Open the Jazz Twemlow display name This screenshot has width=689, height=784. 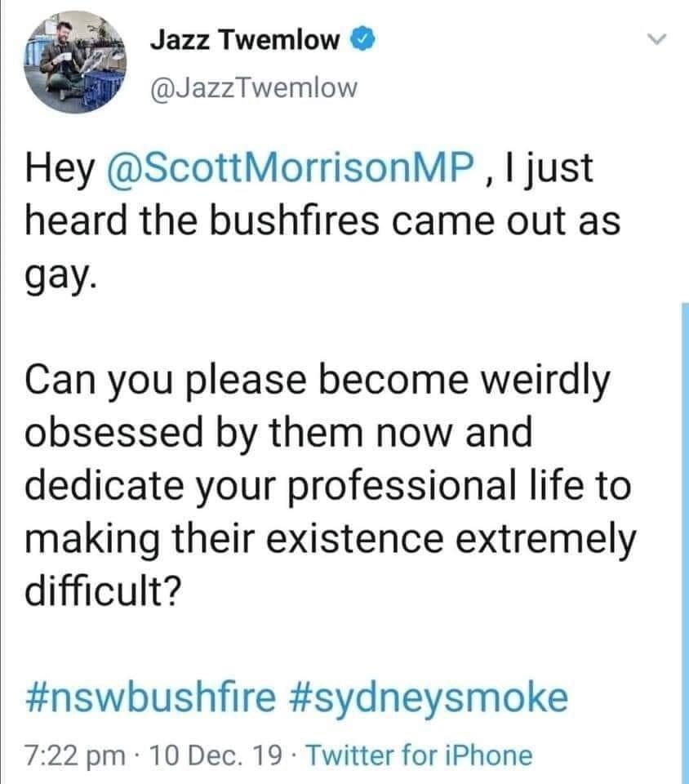click(x=245, y=40)
